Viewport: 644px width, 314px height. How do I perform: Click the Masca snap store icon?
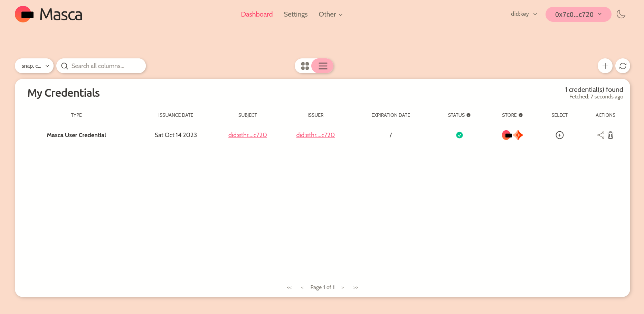507,135
